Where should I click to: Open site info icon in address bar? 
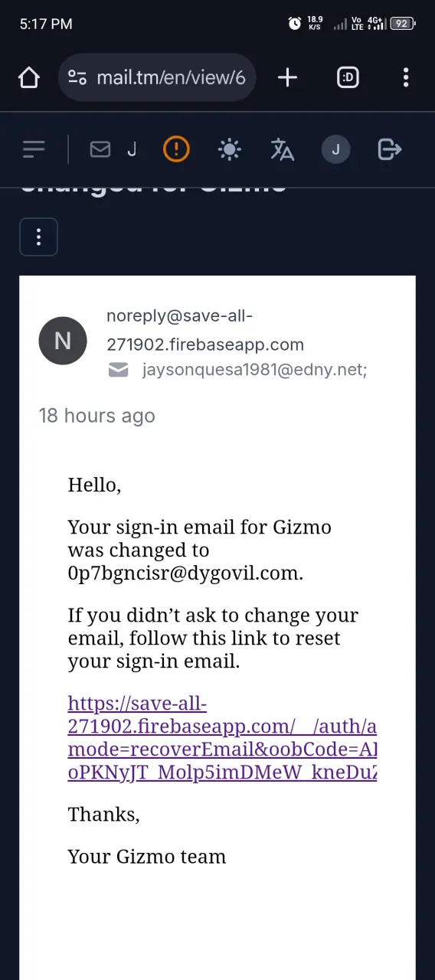[x=77, y=77]
